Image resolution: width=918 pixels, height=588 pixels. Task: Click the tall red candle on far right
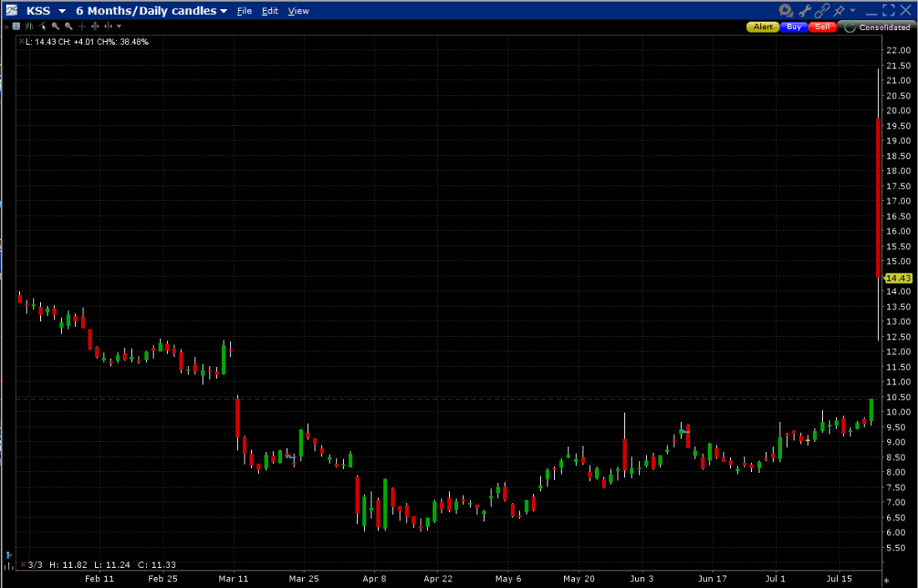pos(878,198)
